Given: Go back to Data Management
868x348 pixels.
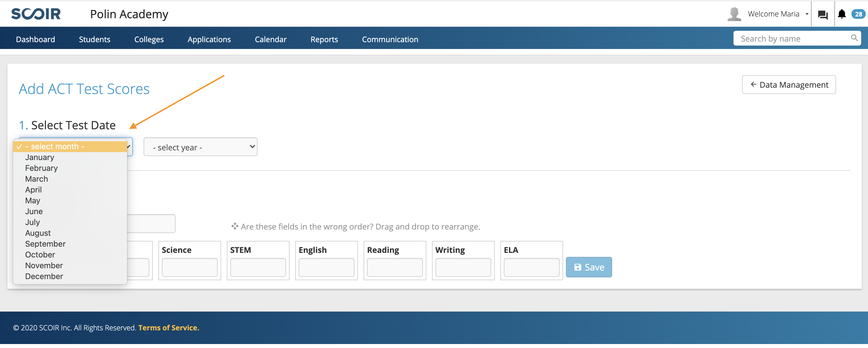Looking at the screenshot, I should (x=788, y=85).
